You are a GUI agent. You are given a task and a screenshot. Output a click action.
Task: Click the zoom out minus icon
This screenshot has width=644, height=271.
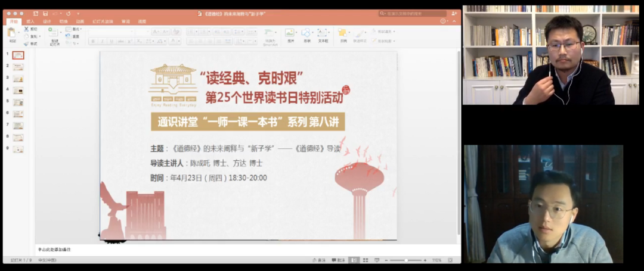[387, 260]
